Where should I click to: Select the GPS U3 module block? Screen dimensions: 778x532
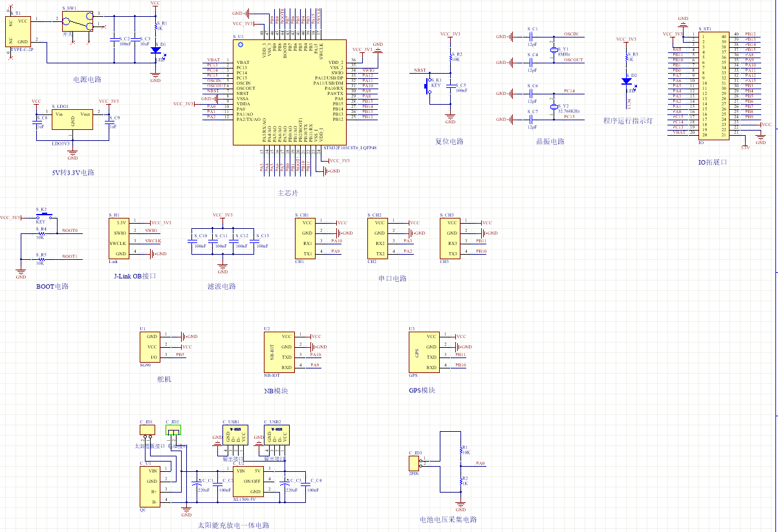pyautogui.click(x=424, y=352)
